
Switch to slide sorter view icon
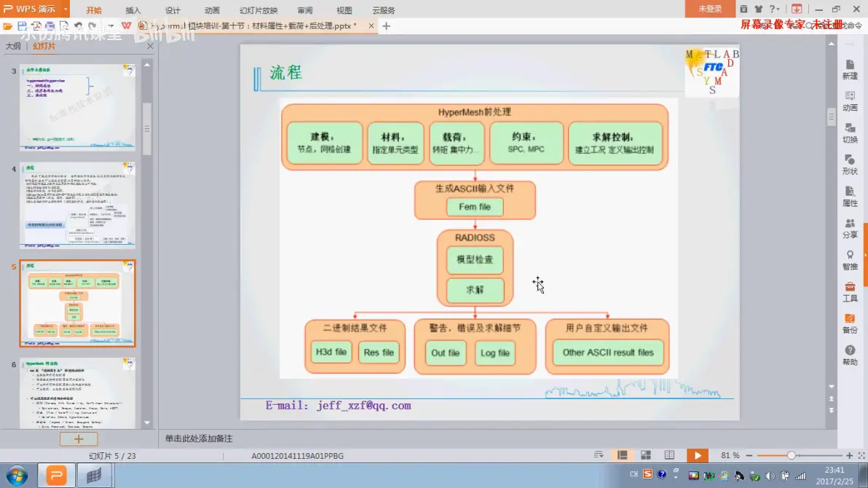click(645, 455)
